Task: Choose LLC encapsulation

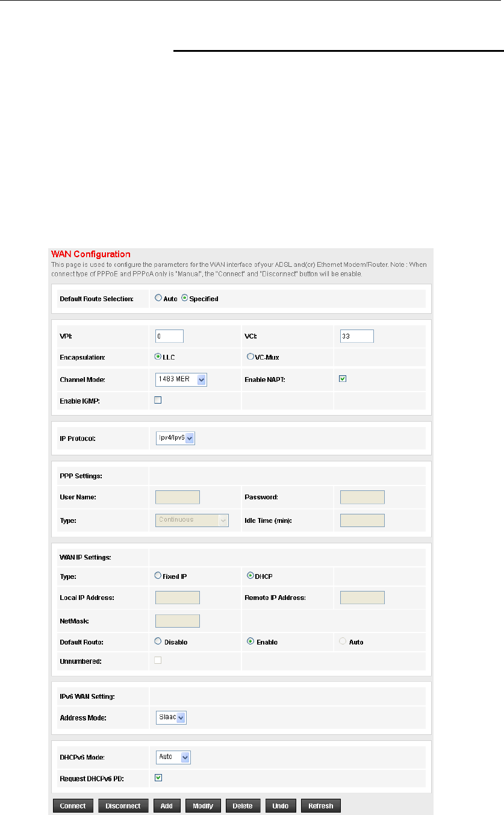Action: click(158, 357)
